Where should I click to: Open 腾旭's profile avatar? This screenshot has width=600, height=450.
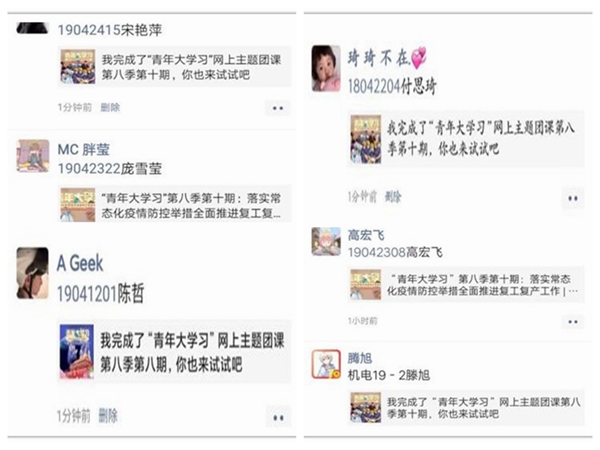click(x=326, y=364)
